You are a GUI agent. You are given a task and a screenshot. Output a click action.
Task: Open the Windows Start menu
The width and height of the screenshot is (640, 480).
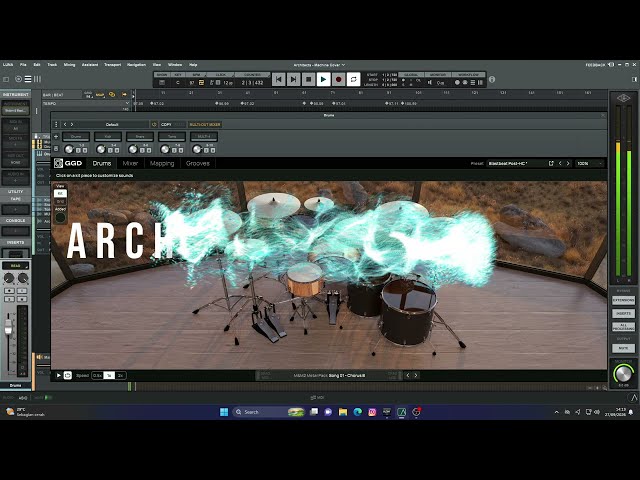point(224,412)
